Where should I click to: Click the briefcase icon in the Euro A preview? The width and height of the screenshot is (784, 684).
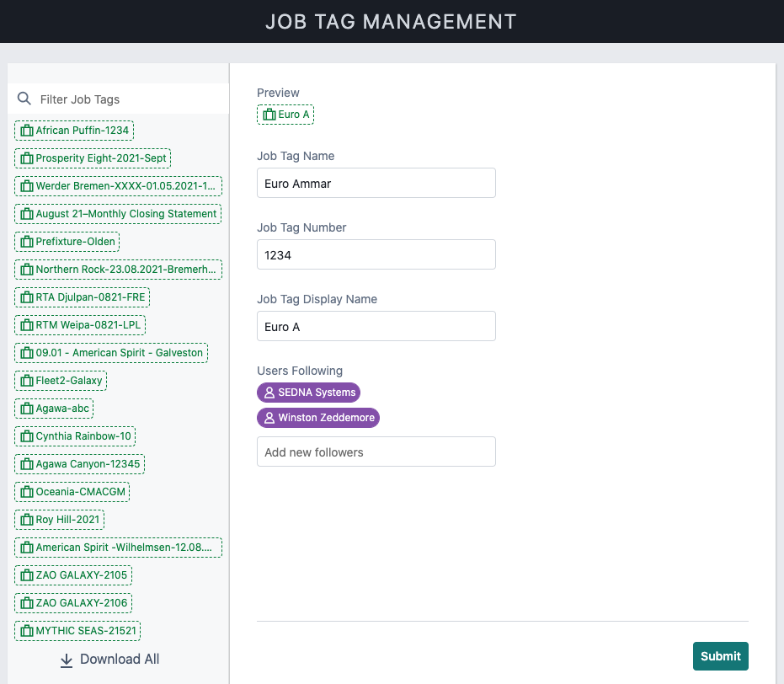click(x=269, y=115)
